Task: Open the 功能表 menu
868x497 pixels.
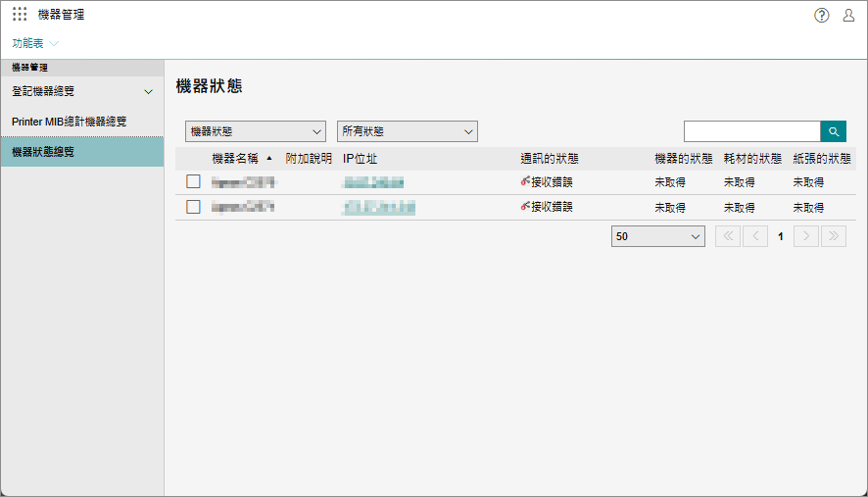Action: pos(36,43)
